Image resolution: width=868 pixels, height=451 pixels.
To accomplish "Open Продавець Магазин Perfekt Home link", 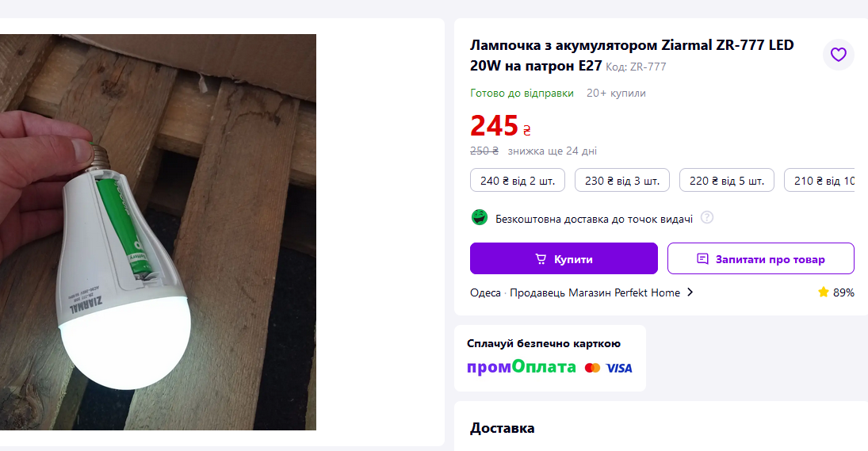I will tap(595, 292).
